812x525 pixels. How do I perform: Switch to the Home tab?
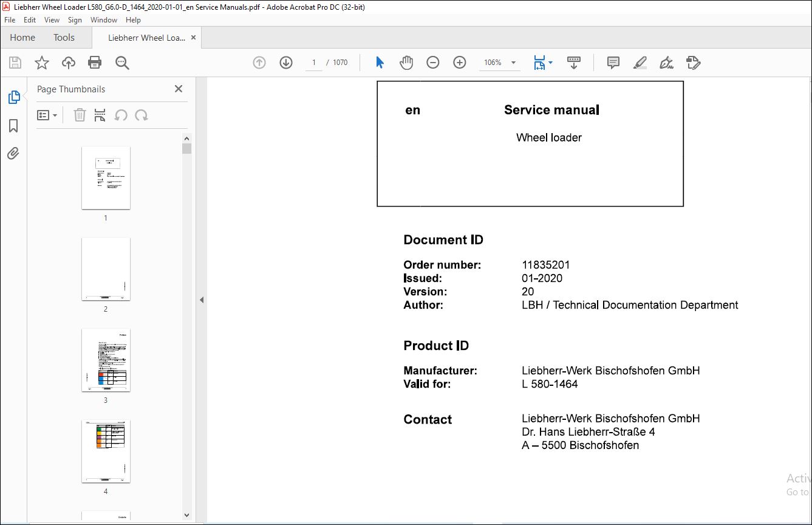[x=22, y=38]
